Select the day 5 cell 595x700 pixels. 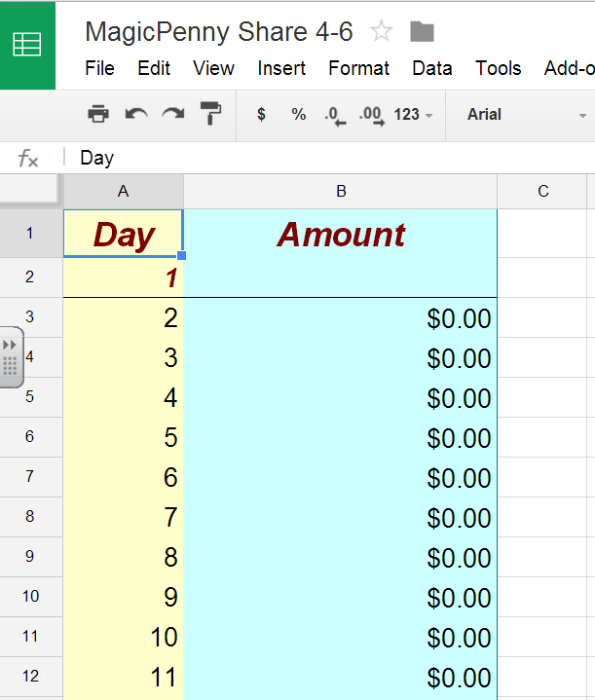click(x=124, y=437)
